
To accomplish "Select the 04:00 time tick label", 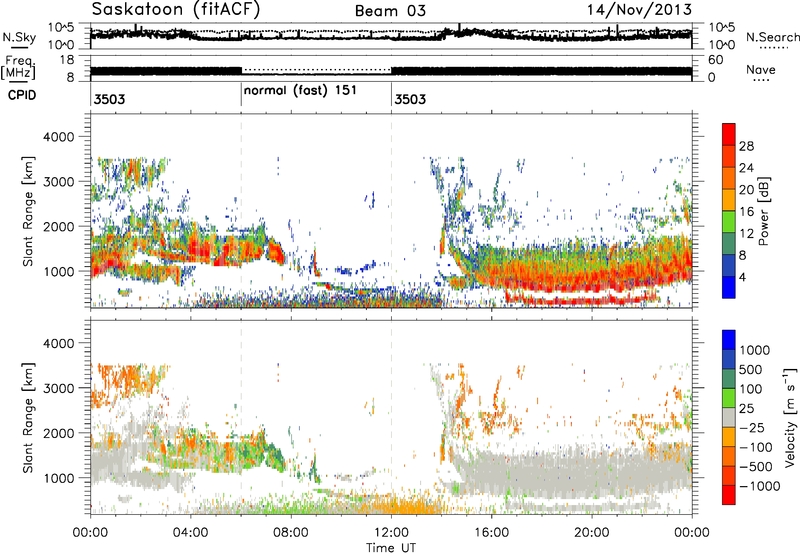I will click(190, 533).
